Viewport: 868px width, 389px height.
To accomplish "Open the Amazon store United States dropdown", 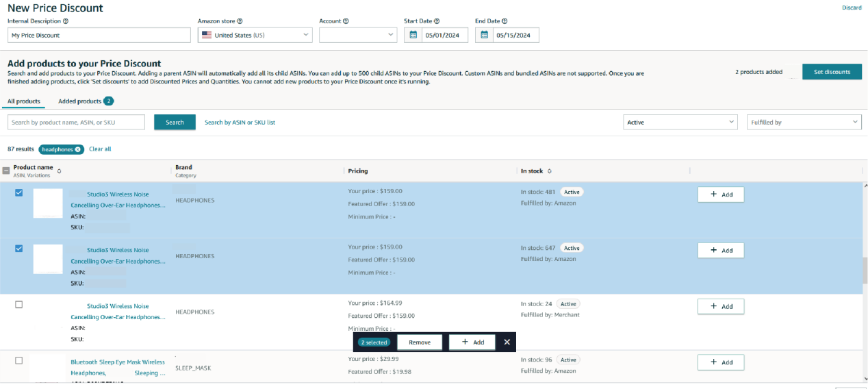I will [x=255, y=35].
